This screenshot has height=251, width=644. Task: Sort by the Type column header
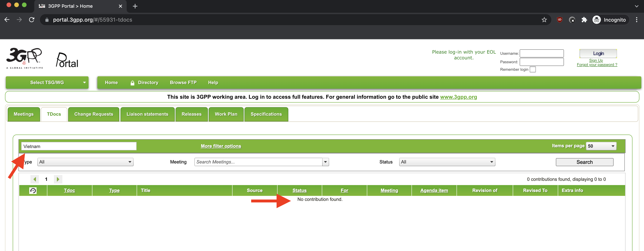(x=114, y=191)
